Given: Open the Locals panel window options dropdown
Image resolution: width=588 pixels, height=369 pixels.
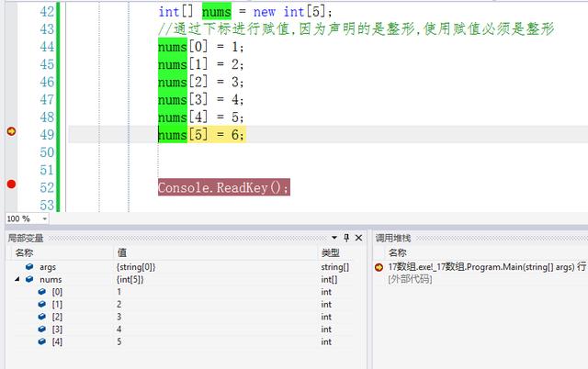Looking at the screenshot, I should [x=334, y=238].
